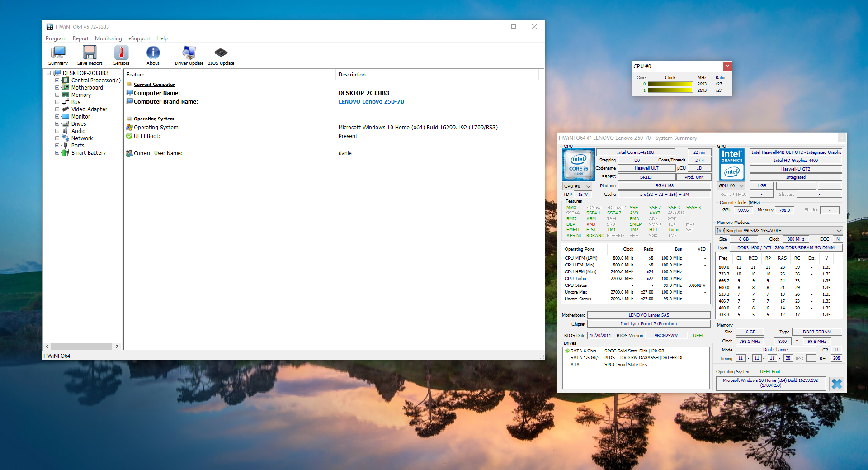Expand the Central Processor(s) tree node
Screen dimensions: 868x470
click(57, 81)
